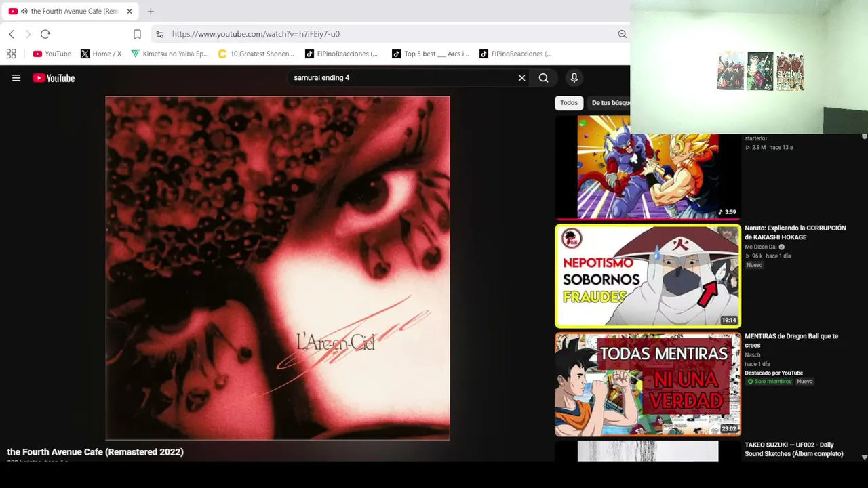Click the Solo miembros badge

[x=769, y=382]
